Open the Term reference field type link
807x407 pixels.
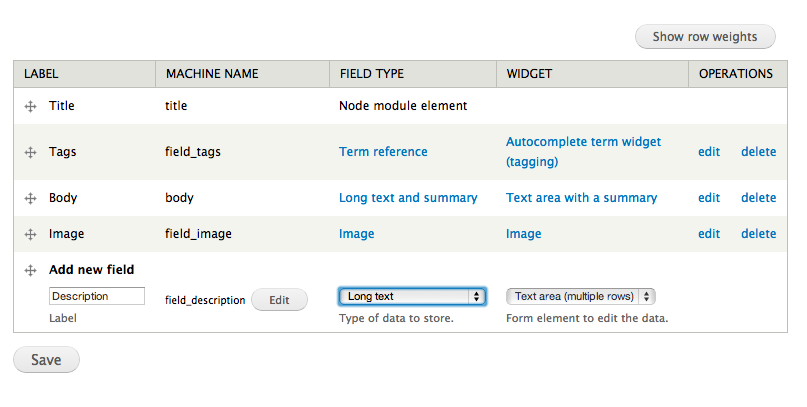383,152
